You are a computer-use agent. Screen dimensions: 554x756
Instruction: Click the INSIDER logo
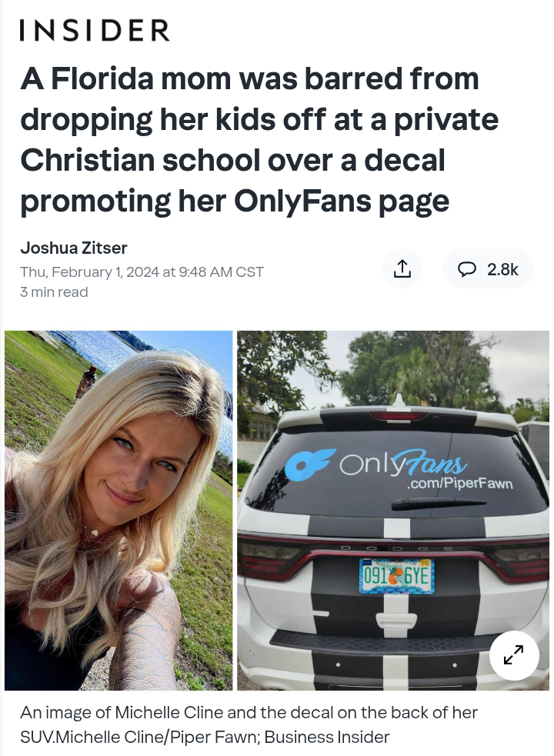pos(95,30)
